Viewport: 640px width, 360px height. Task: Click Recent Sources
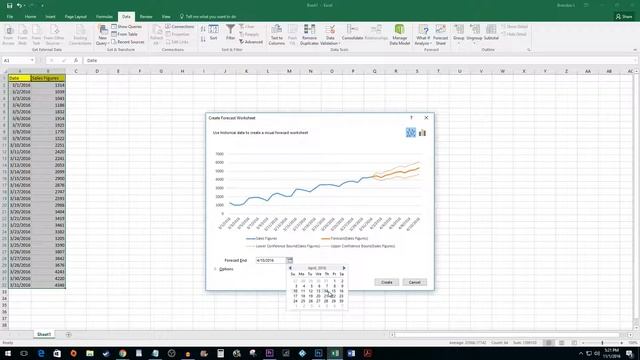pos(128,42)
